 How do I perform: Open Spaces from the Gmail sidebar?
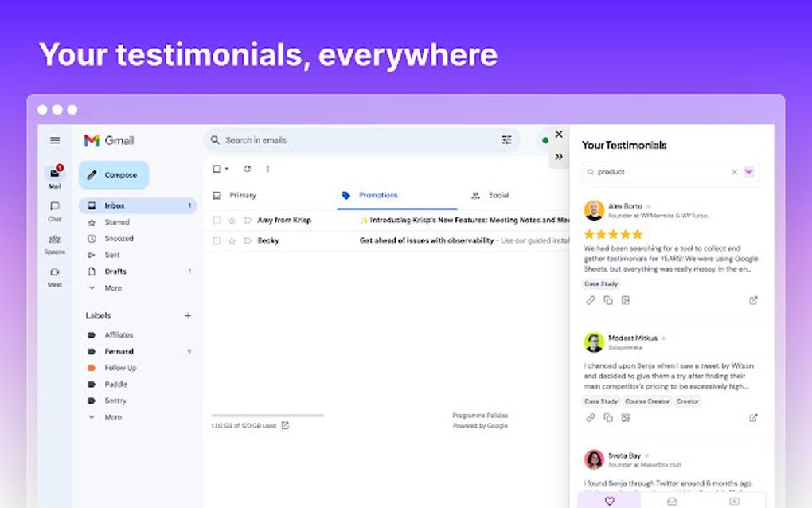pyautogui.click(x=54, y=242)
